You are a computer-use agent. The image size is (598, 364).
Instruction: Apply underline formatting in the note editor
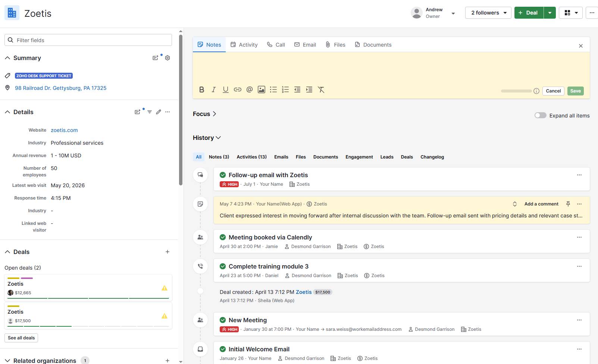226,90
